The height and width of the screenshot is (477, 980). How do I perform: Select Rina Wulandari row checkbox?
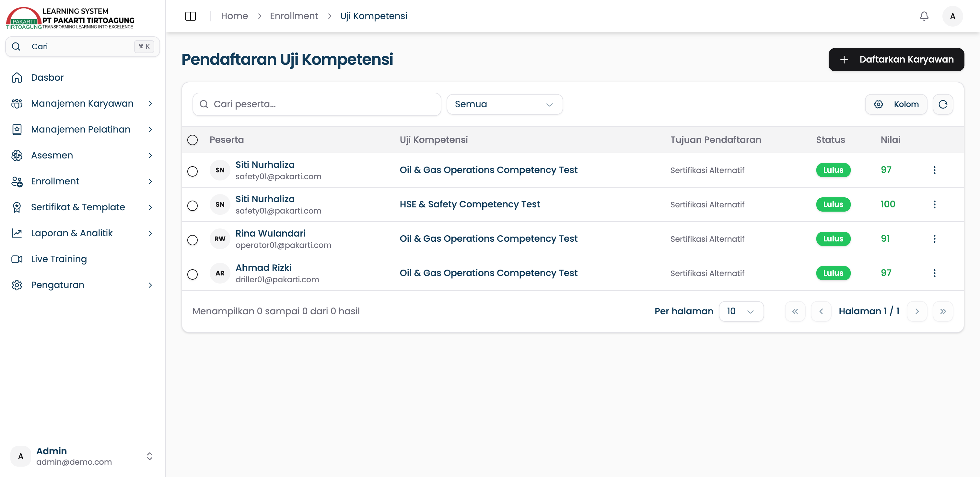coord(192,240)
